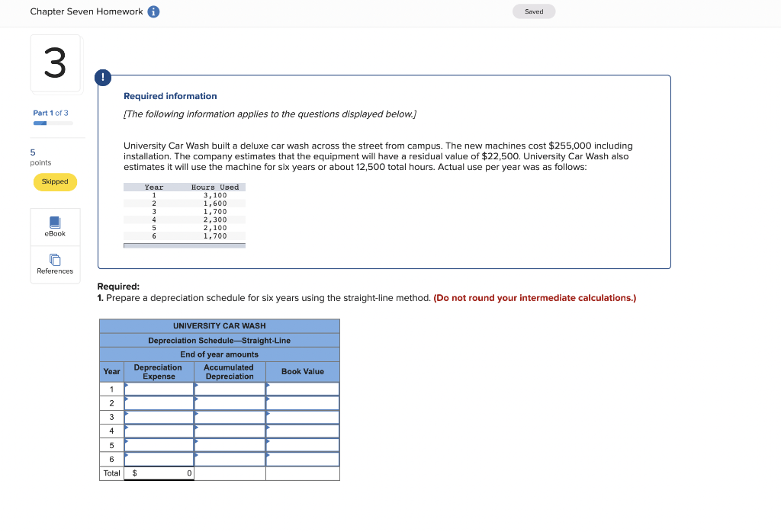Select Year 2 Book Value cell

pos(303,403)
